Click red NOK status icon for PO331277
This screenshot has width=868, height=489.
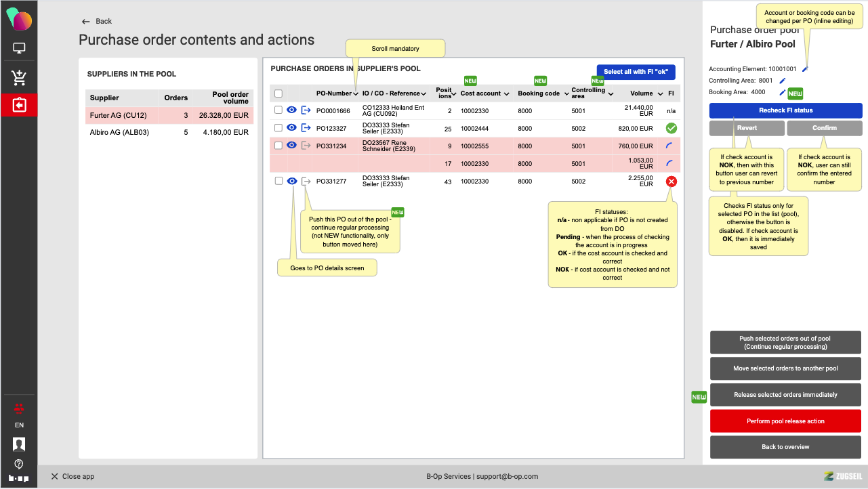coord(671,182)
